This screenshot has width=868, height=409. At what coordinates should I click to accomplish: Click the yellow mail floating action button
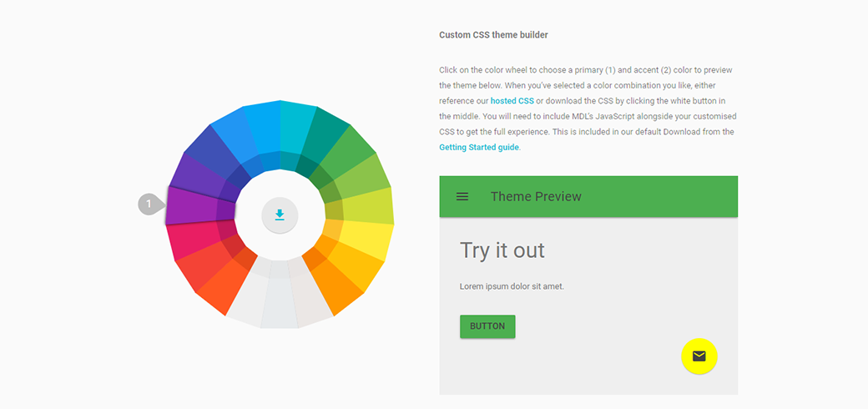[699, 356]
